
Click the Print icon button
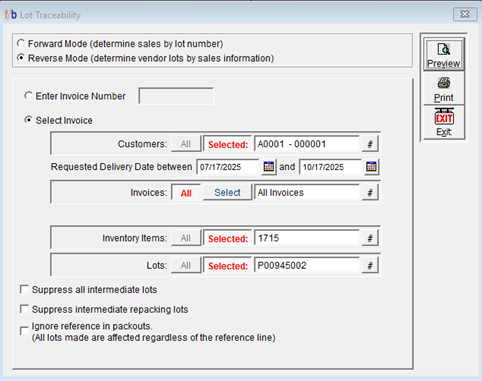point(444,89)
